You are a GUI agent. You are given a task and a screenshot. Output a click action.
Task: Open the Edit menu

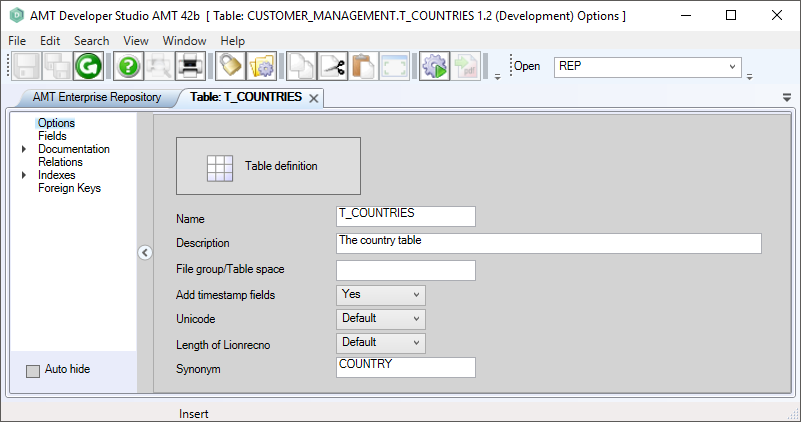click(x=50, y=41)
